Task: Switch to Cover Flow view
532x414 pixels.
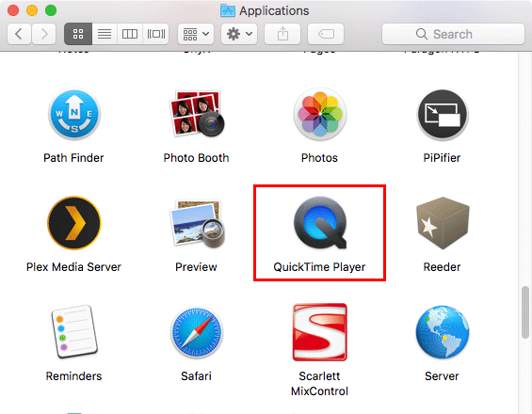Action: [x=156, y=34]
